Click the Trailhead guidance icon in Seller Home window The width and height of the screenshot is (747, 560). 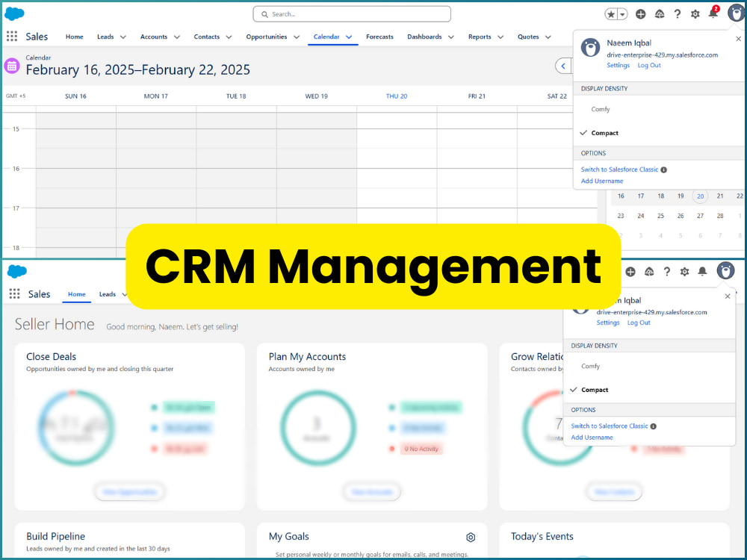(649, 272)
